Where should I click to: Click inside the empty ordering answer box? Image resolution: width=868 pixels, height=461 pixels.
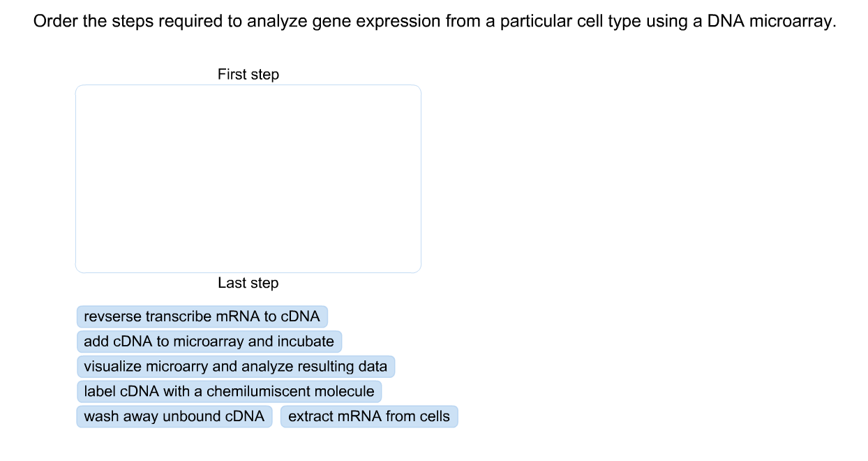248,178
